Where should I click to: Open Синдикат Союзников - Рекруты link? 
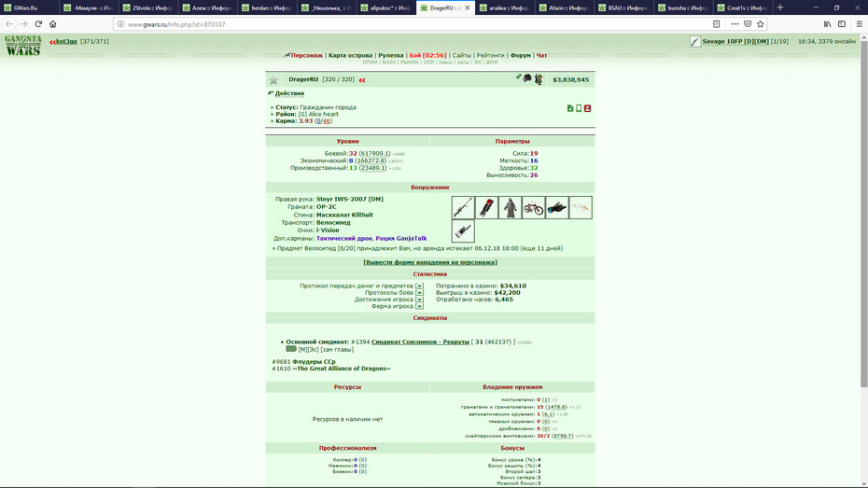420,342
